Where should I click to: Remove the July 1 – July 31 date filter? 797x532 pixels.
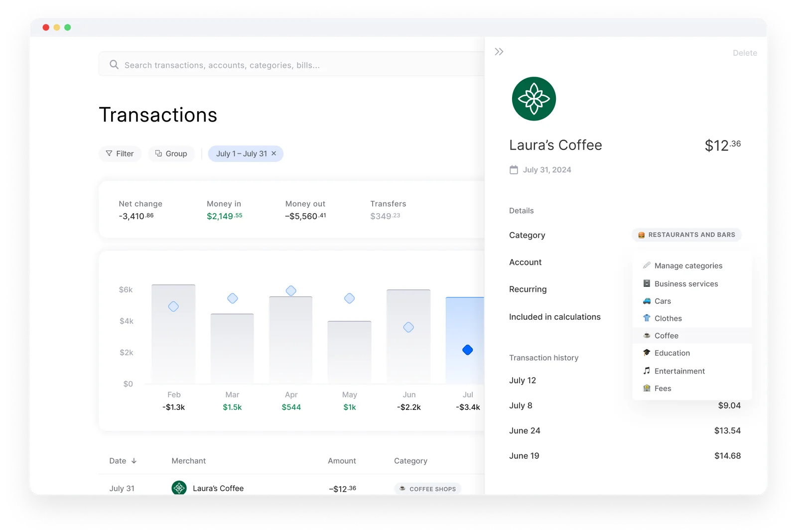tap(274, 153)
